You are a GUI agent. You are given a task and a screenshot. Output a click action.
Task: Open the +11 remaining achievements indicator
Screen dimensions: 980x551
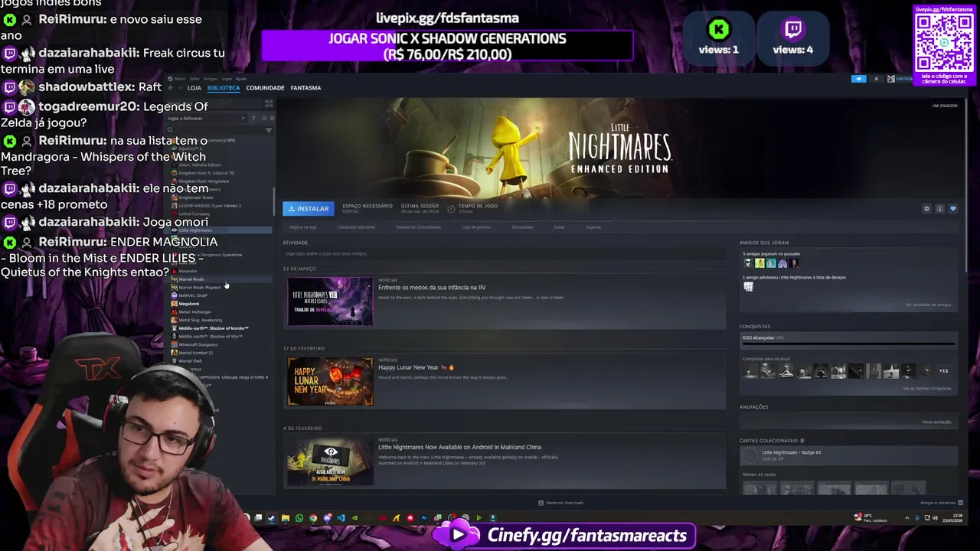pyautogui.click(x=943, y=371)
